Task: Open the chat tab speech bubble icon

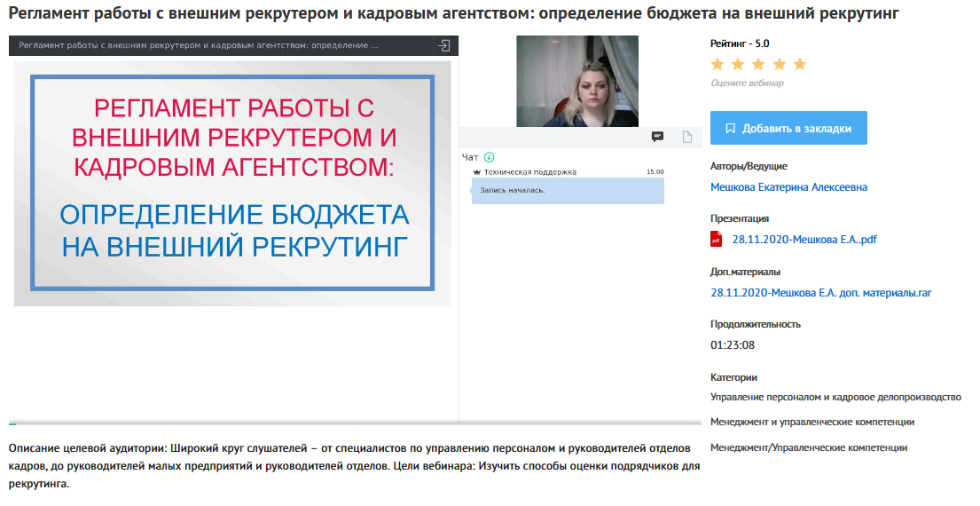Action: pyautogui.click(x=658, y=137)
